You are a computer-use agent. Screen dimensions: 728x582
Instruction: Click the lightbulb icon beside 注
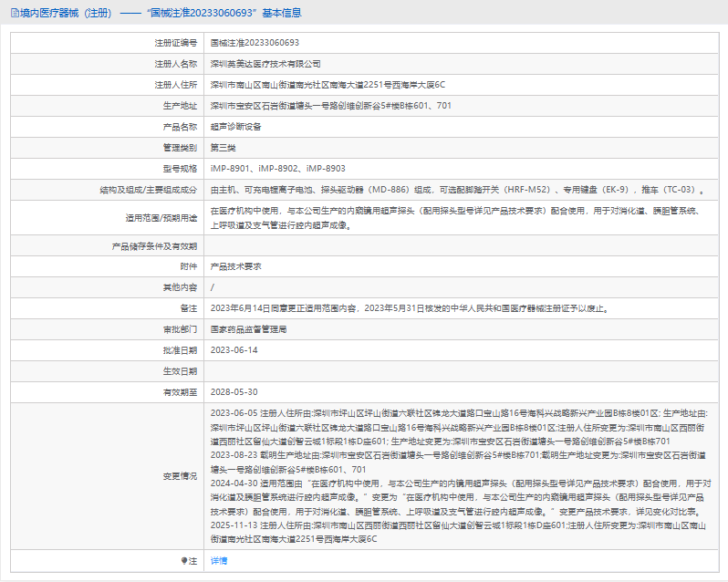pos(184,561)
